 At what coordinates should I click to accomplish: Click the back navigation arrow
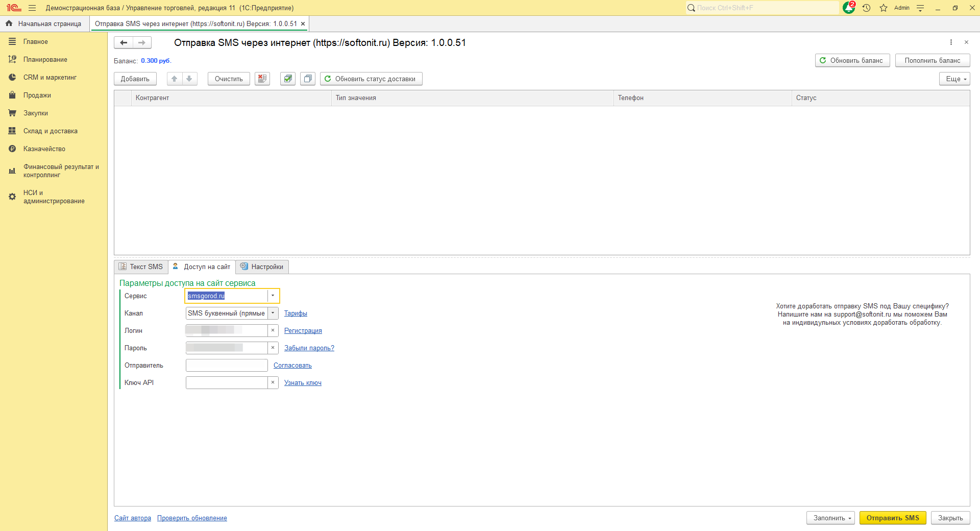pyautogui.click(x=124, y=43)
